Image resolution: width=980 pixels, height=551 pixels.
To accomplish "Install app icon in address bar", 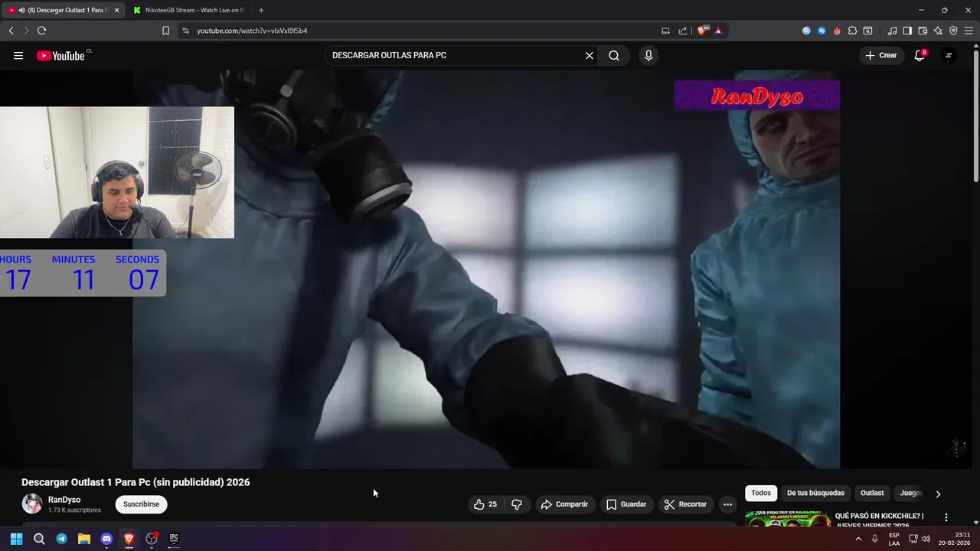I will [665, 31].
